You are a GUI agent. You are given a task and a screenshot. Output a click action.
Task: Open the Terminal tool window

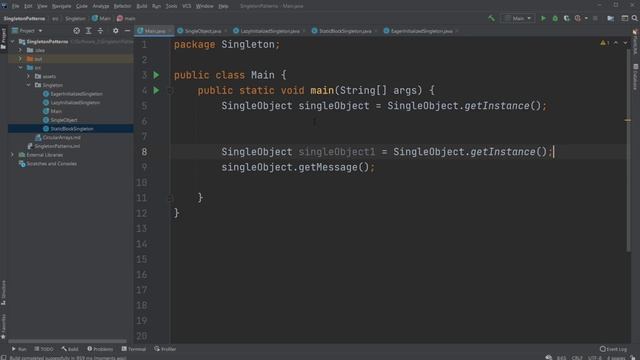133,349
